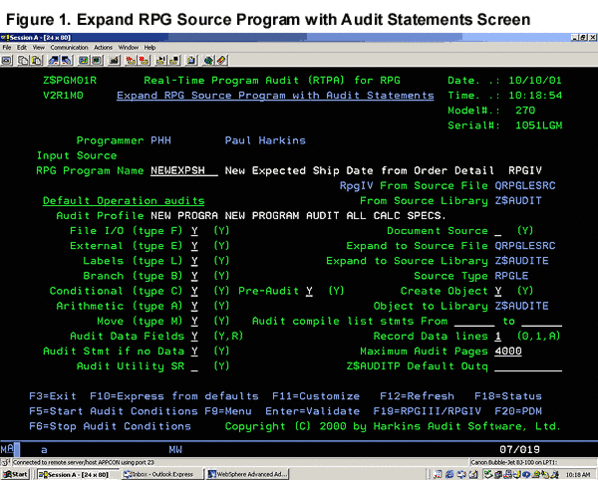Set cursor in Labels (type L) field

point(195,261)
